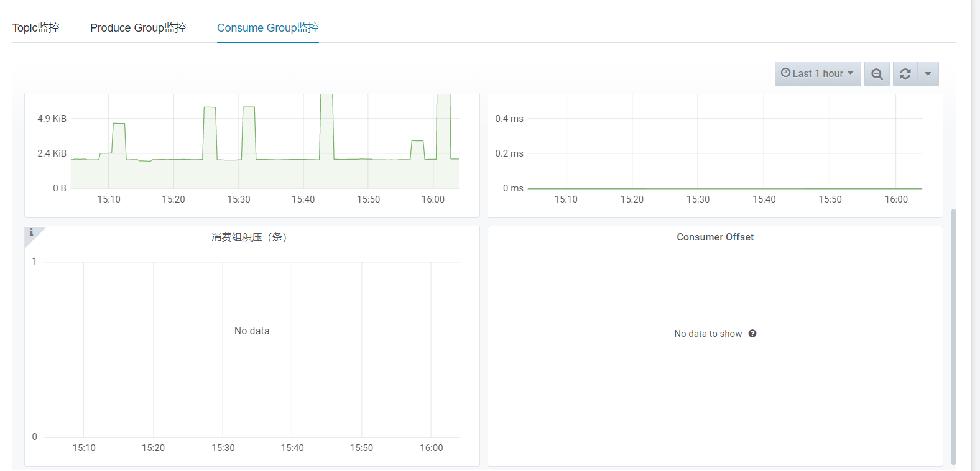Image resolution: width=980 pixels, height=471 pixels.
Task: Click the No data text in 消费组积压 chart
Action: pyautogui.click(x=252, y=331)
